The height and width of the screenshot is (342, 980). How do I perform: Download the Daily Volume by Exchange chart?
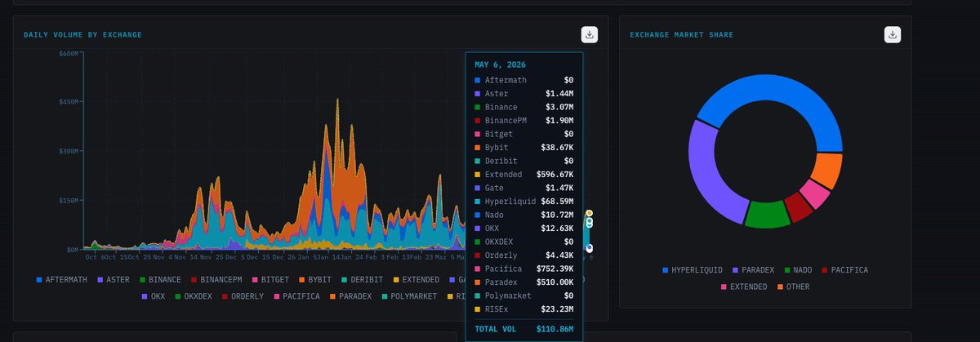point(590,34)
